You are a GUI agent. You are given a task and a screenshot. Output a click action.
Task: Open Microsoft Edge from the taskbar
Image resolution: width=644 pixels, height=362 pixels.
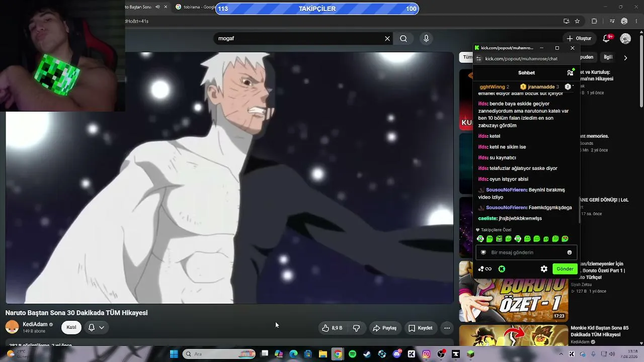click(x=293, y=354)
